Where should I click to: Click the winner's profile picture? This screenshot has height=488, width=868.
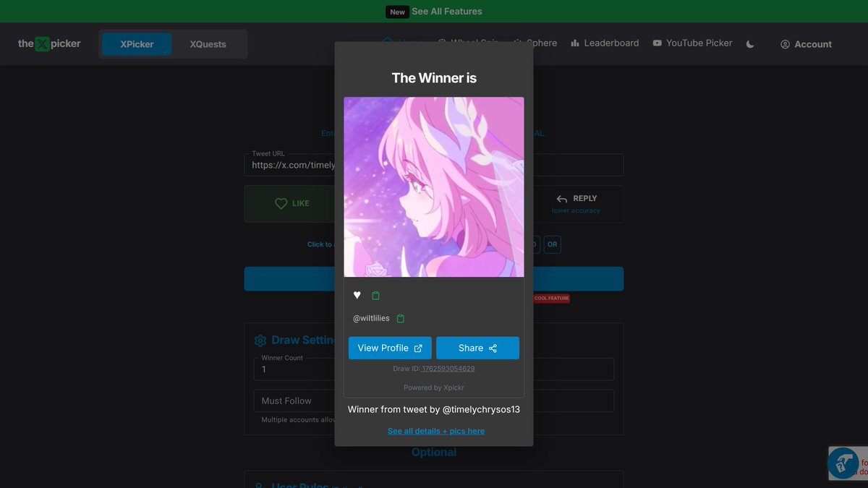coord(434,187)
